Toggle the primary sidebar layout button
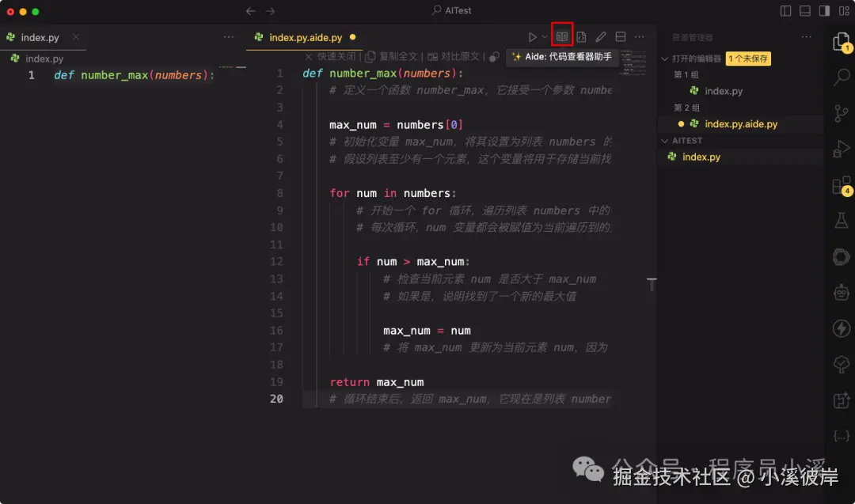Image resolution: width=855 pixels, height=504 pixels. click(x=785, y=10)
